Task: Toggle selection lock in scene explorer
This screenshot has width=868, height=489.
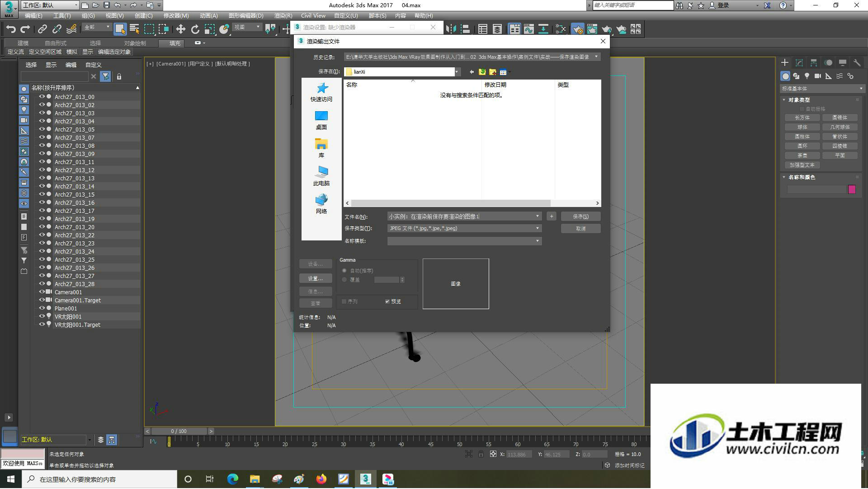Action: click(119, 77)
